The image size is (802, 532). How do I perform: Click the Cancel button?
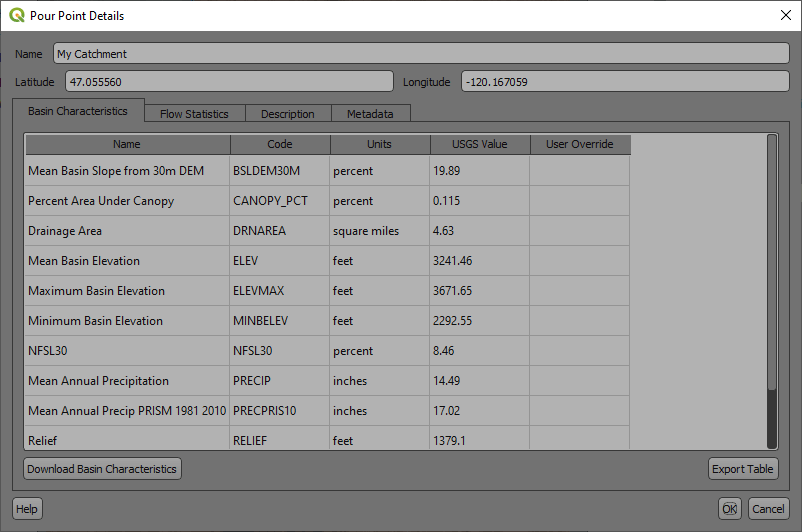point(768,508)
